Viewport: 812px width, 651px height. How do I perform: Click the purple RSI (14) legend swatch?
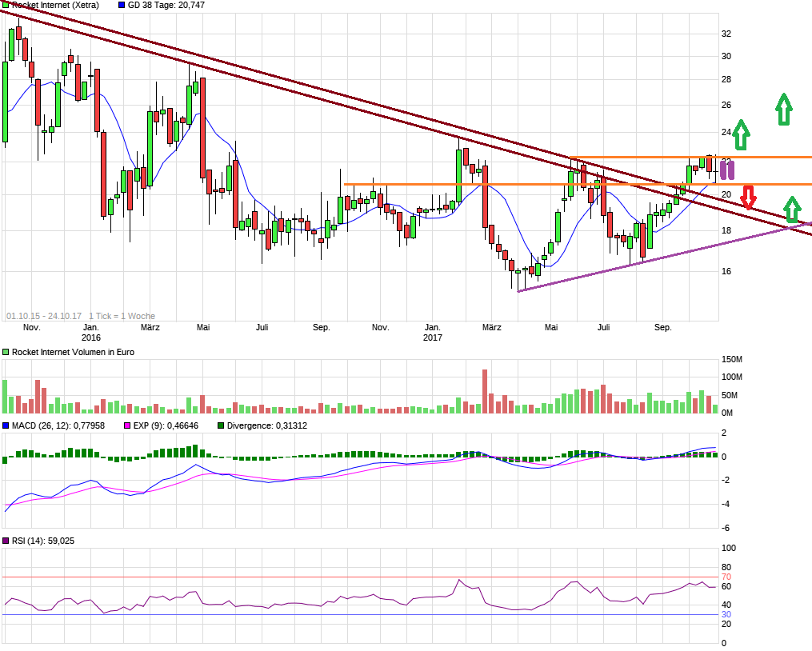[x=6, y=541]
